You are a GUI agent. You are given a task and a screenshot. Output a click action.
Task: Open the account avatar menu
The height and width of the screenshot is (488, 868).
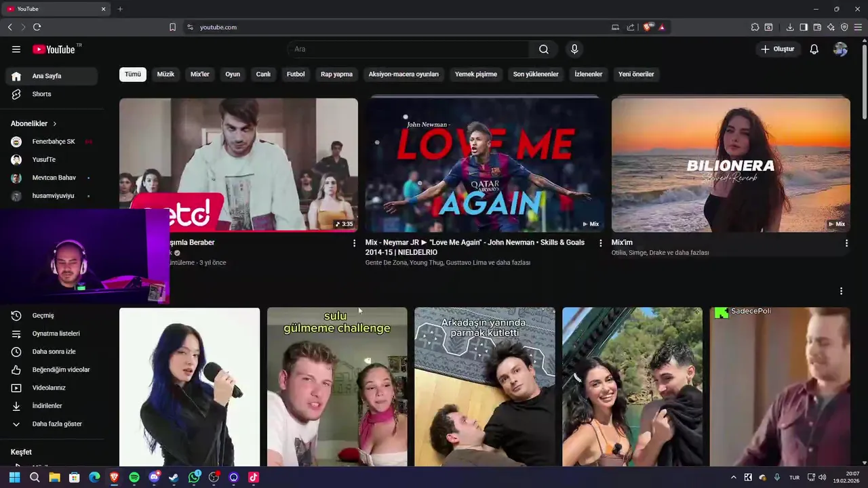pyautogui.click(x=840, y=49)
